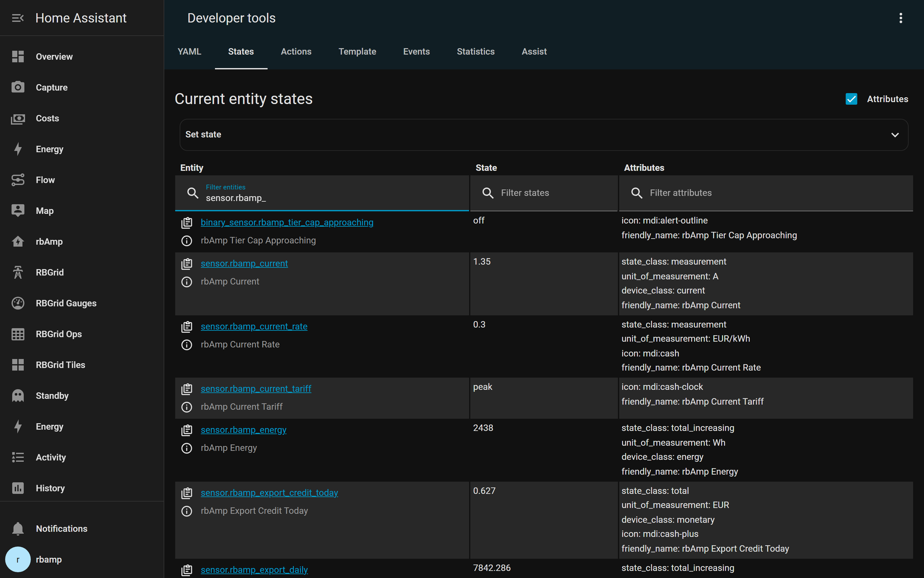The width and height of the screenshot is (924, 578).
Task: Open the RBGrid Tiles icon
Action: 18,365
